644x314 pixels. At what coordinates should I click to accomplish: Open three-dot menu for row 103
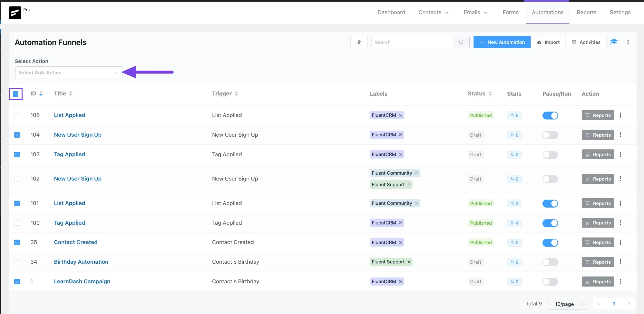tap(620, 154)
